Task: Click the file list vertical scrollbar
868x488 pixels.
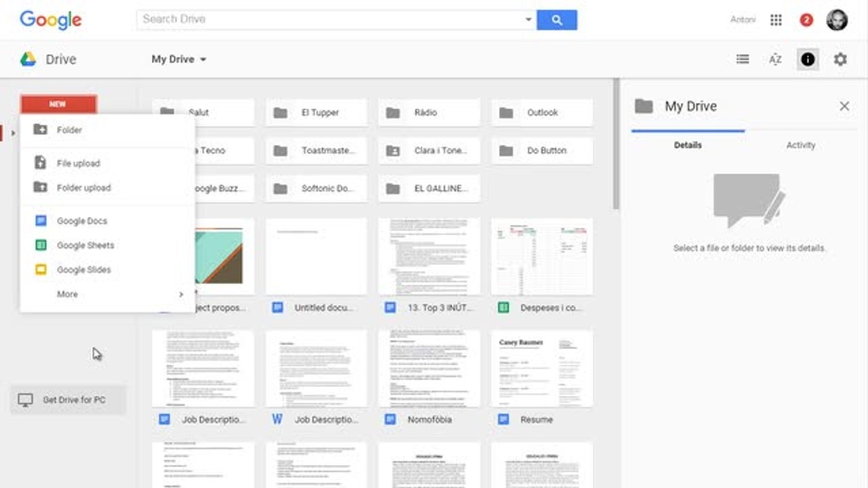Action: tap(616, 144)
